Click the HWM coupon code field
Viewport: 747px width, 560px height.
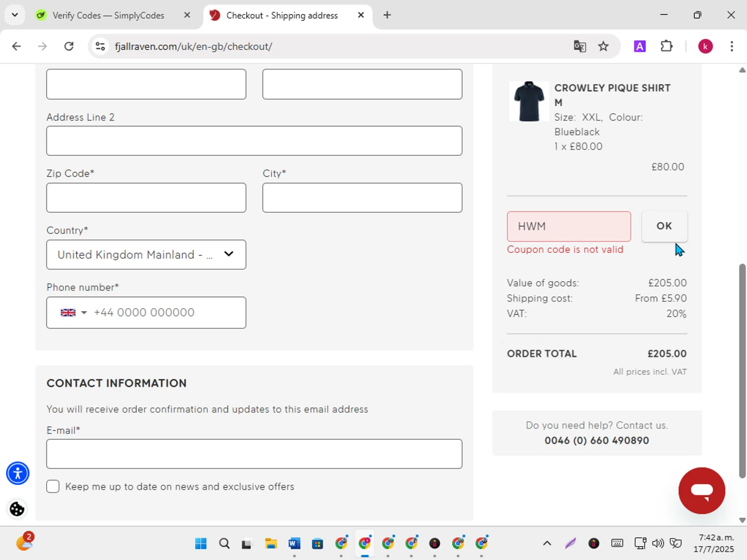pyautogui.click(x=569, y=226)
